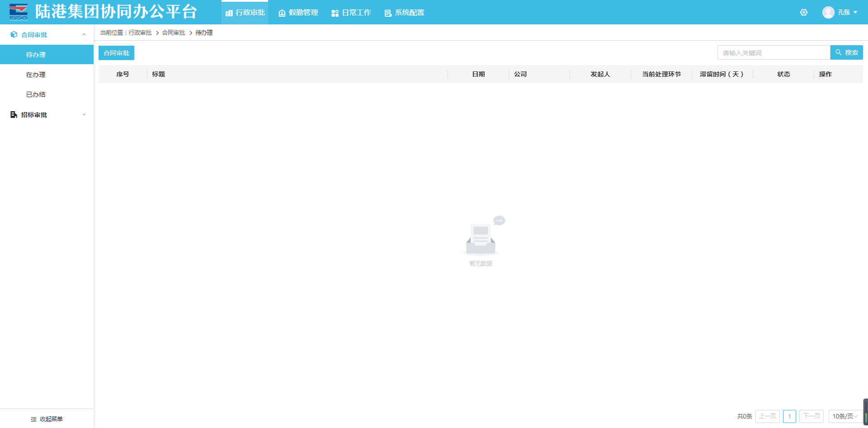Click 待办理 in the breadcrumb
The image size is (868, 428).
click(204, 33)
